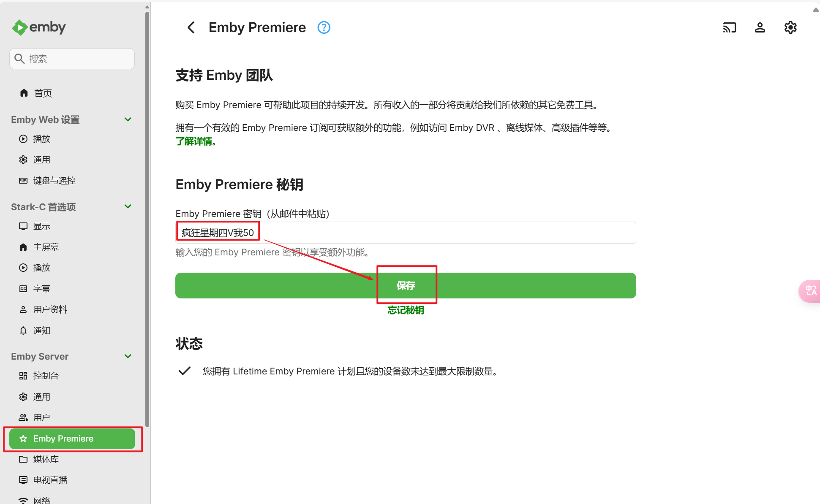Click the sidebar search box

point(72,59)
